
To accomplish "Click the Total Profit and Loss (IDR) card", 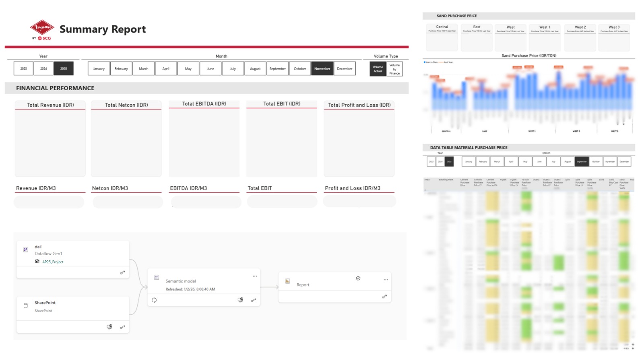I will coord(359,139).
